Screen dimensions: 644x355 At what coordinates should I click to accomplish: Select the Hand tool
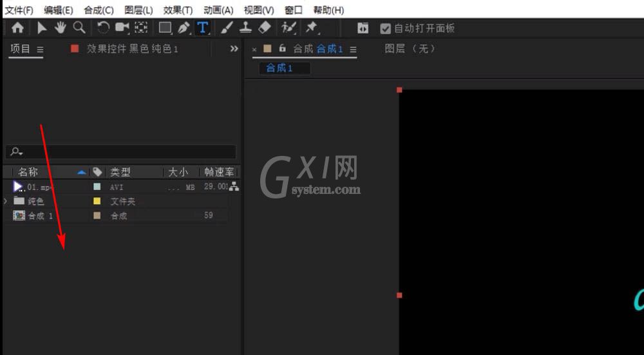coord(61,28)
